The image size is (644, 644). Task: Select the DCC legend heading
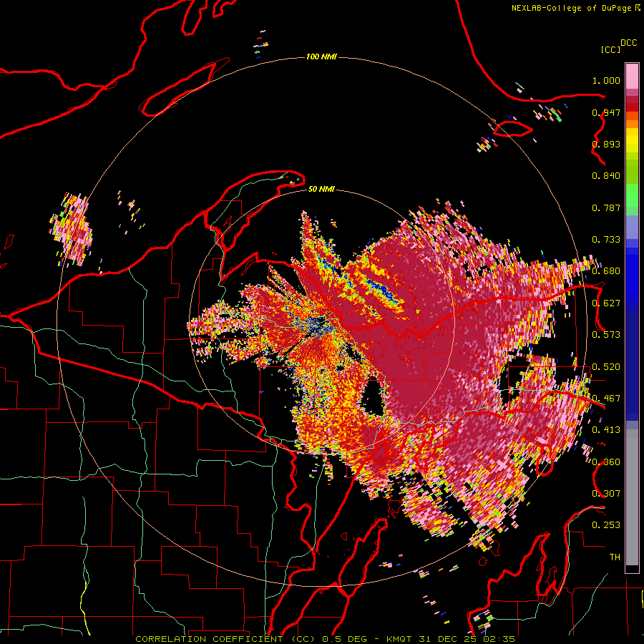629,43
